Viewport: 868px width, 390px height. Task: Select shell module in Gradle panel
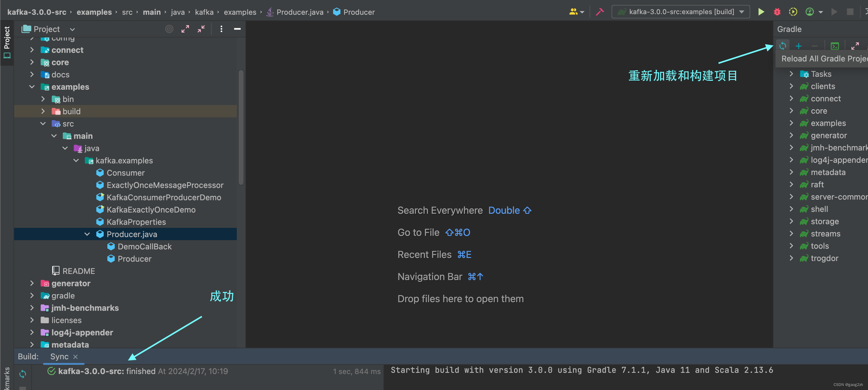(x=819, y=209)
